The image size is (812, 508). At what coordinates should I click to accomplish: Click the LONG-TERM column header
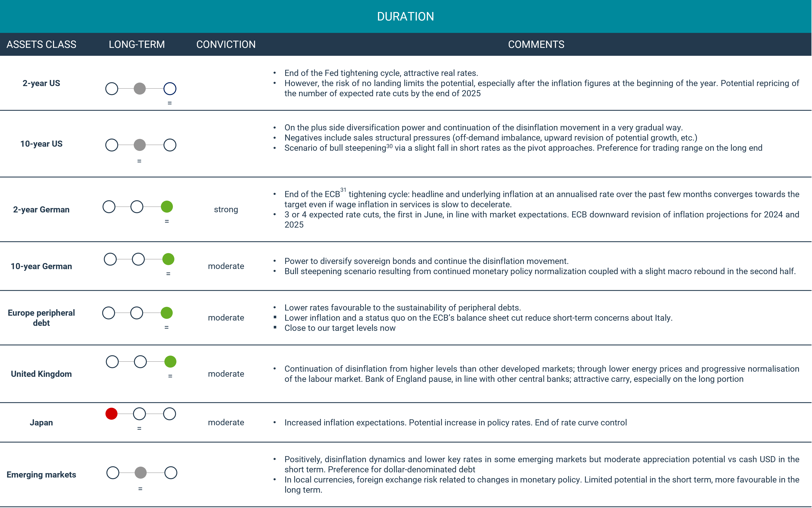tap(137, 44)
